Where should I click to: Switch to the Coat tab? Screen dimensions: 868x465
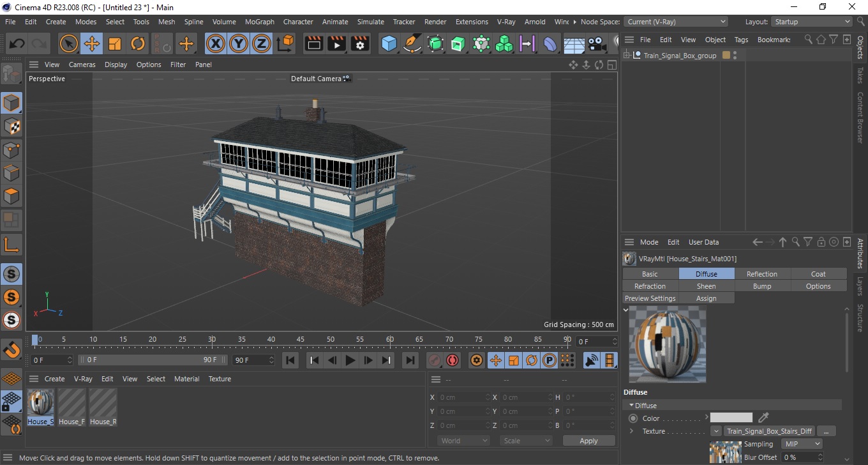pos(818,274)
